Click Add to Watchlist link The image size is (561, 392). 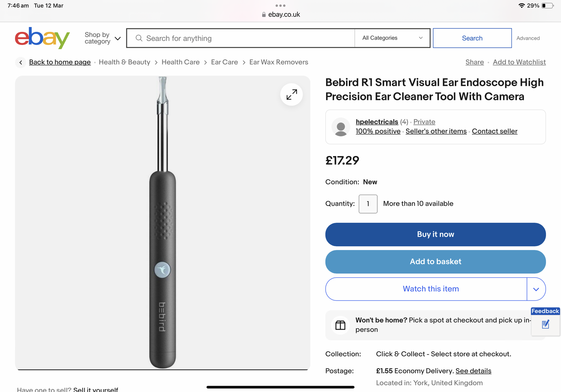(519, 62)
